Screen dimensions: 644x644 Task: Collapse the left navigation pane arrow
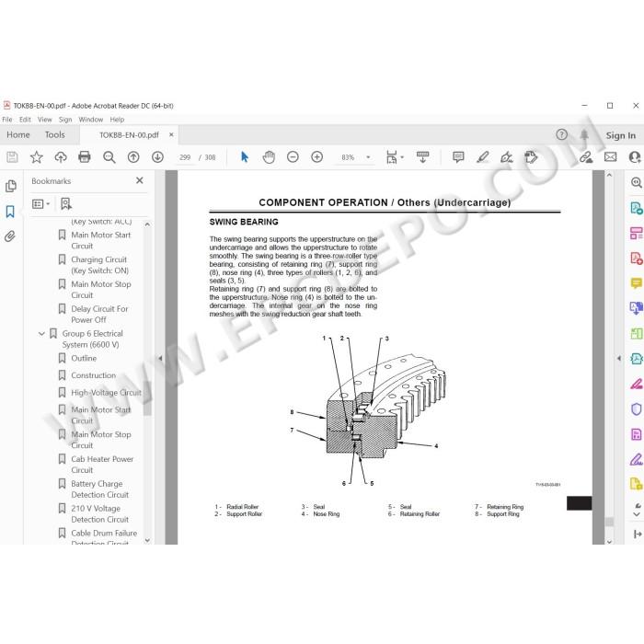160,358
